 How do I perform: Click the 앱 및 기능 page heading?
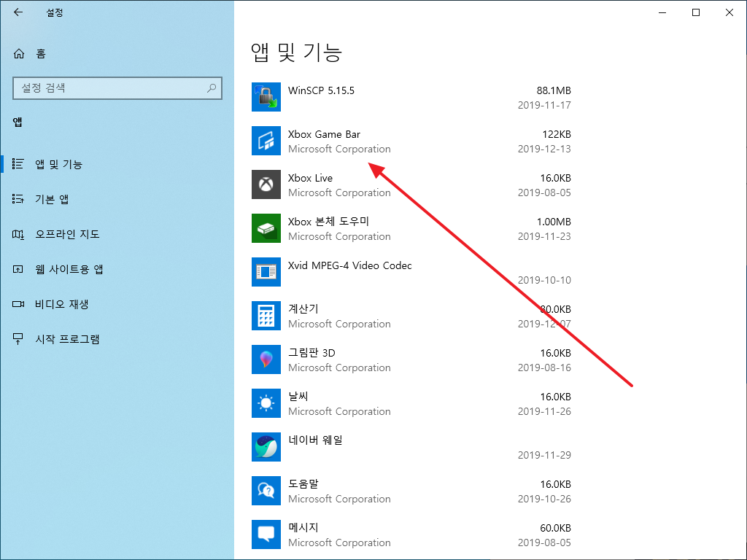click(296, 52)
